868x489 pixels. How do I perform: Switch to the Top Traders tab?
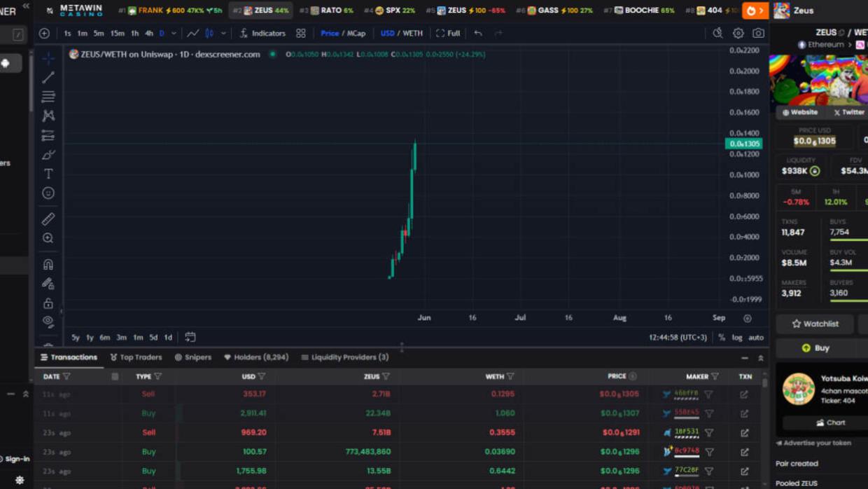click(136, 357)
